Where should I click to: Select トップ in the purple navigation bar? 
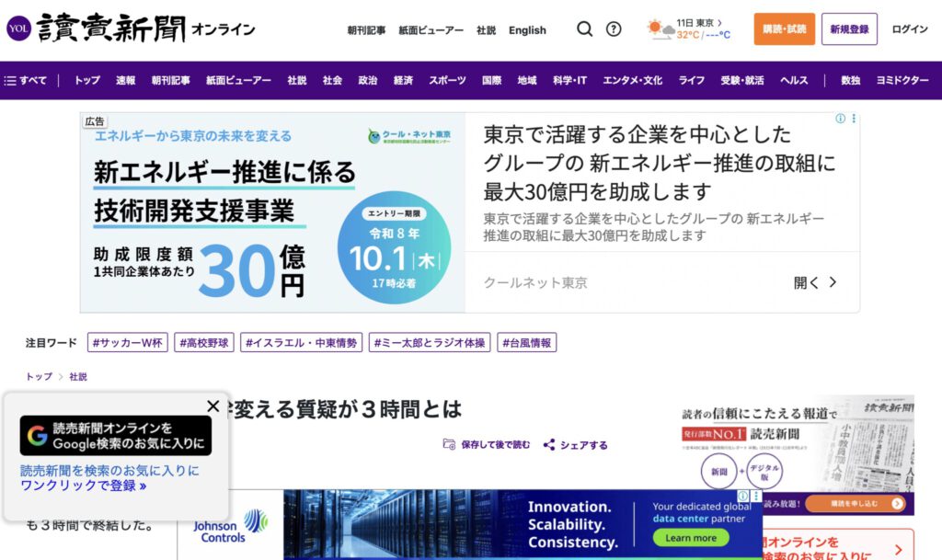tap(87, 80)
